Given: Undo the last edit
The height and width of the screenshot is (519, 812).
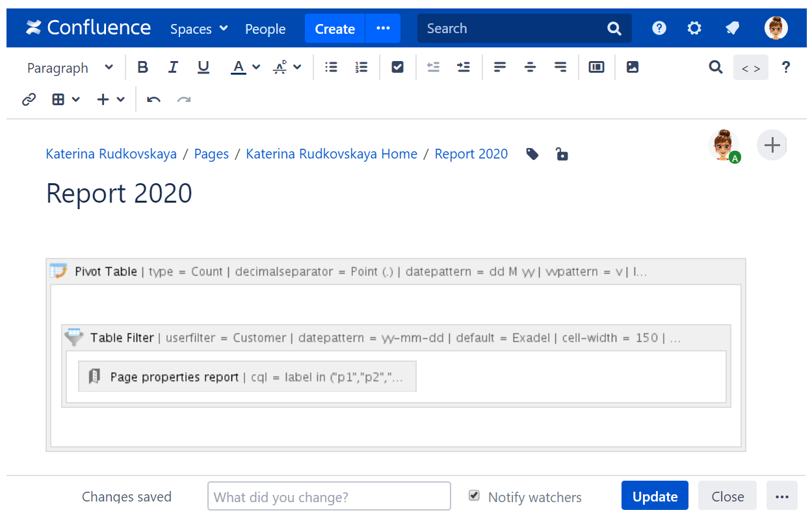Looking at the screenshot, I should (x=153, y=99).
